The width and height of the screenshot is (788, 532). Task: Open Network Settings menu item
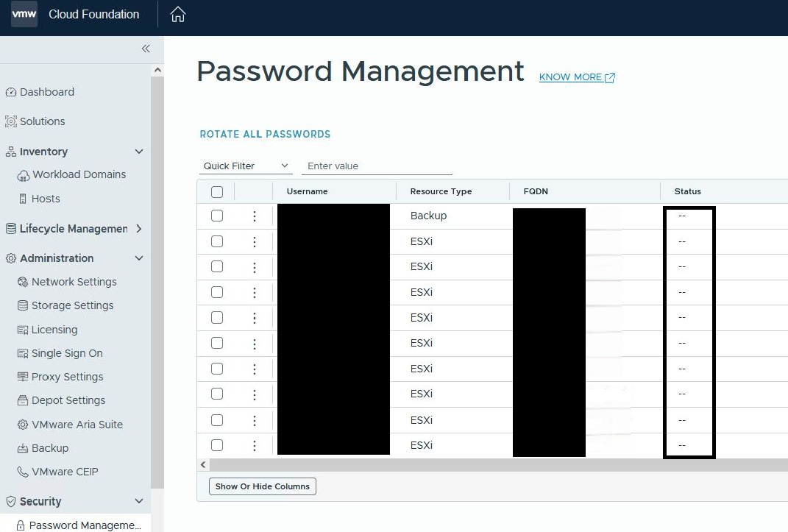[x=74, y=282]
